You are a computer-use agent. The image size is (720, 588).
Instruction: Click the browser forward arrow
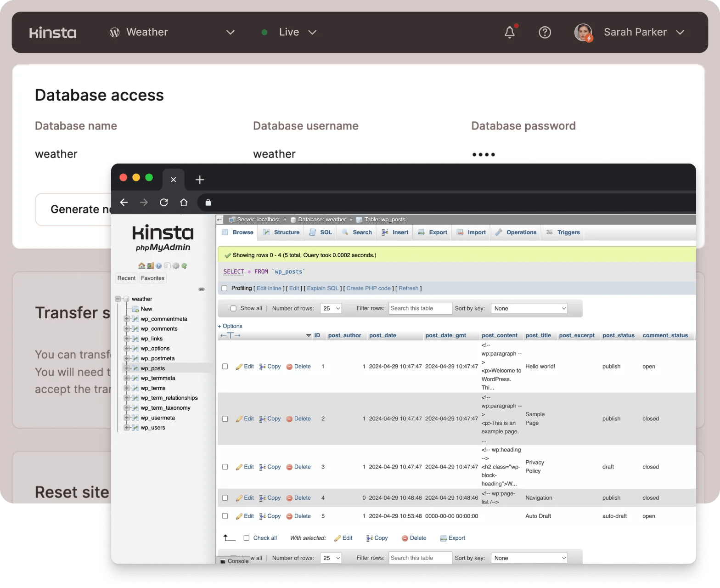tap(144, 202)
